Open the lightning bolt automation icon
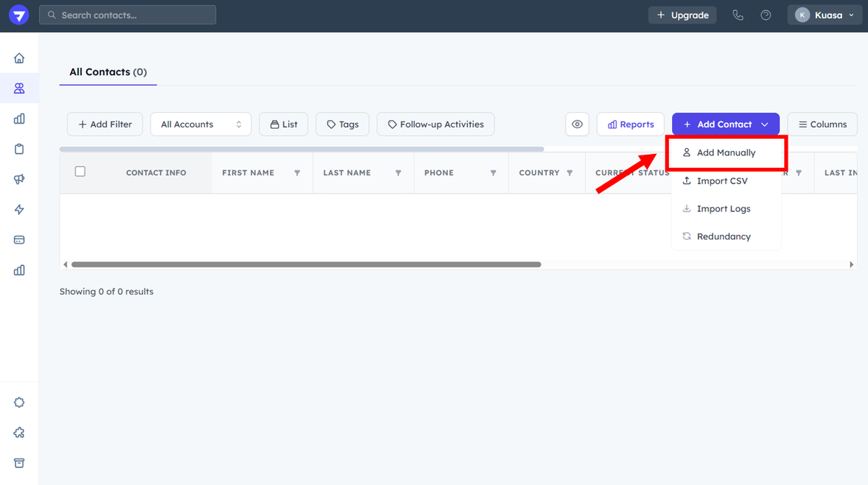The image size is (868, 485). [x=20, y=210]
